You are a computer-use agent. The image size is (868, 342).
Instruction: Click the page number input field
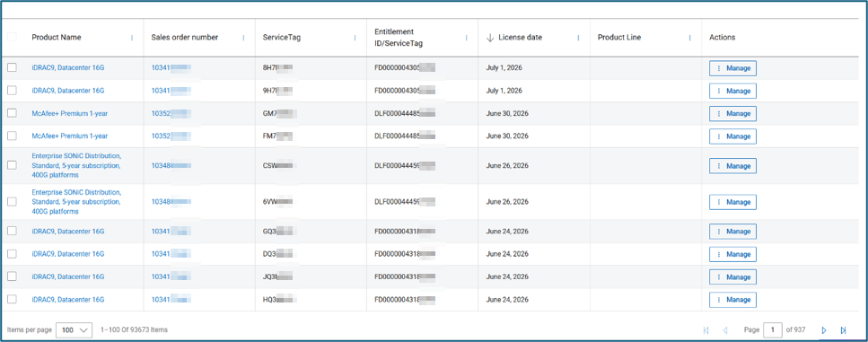[x=772, y=329]
